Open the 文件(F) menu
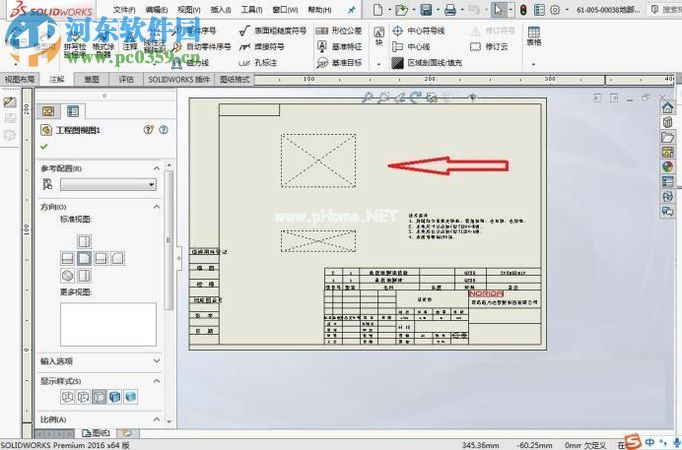 (124, 10)
